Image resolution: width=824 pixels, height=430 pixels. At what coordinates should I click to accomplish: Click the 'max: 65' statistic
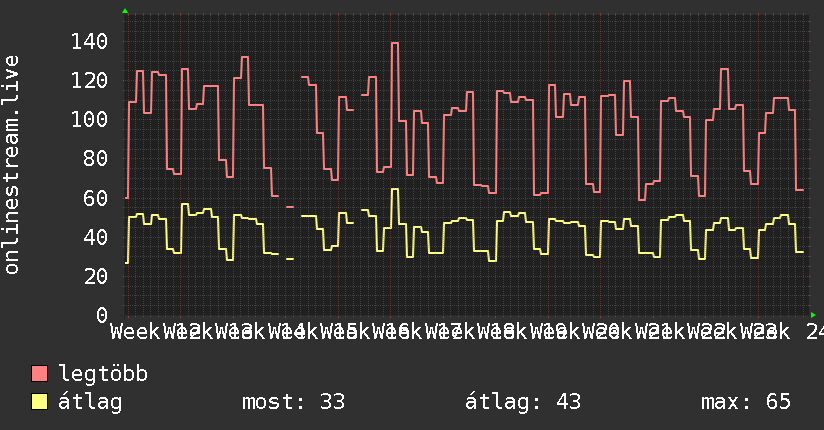click(x=746, y=402)
